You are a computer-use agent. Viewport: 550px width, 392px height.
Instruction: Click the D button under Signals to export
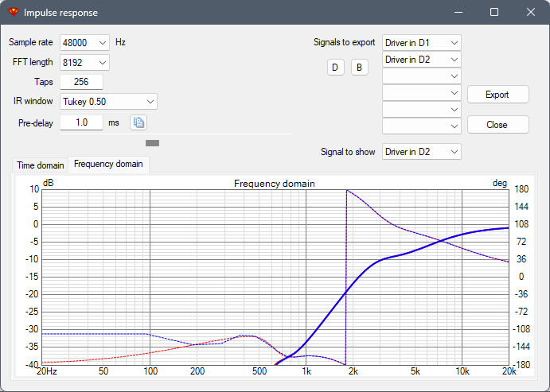(335, 68)
